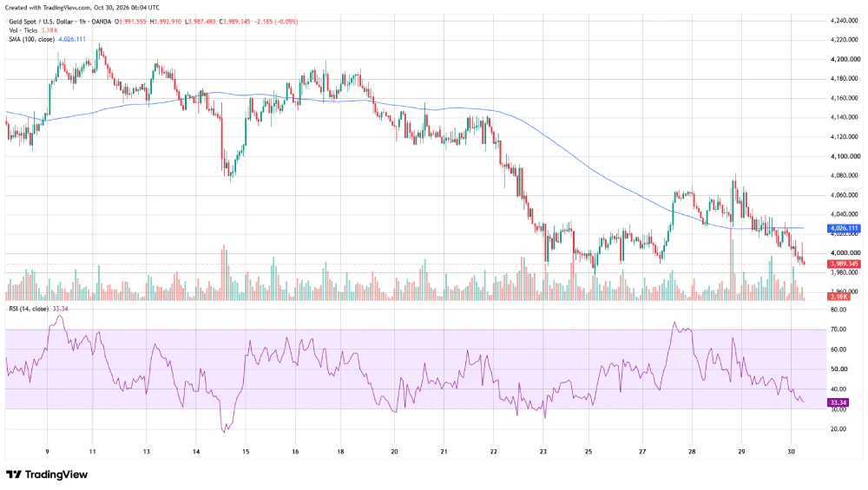Click the 4,000.000 price axis label
The image size is (868, 490).
coord(845,252)
